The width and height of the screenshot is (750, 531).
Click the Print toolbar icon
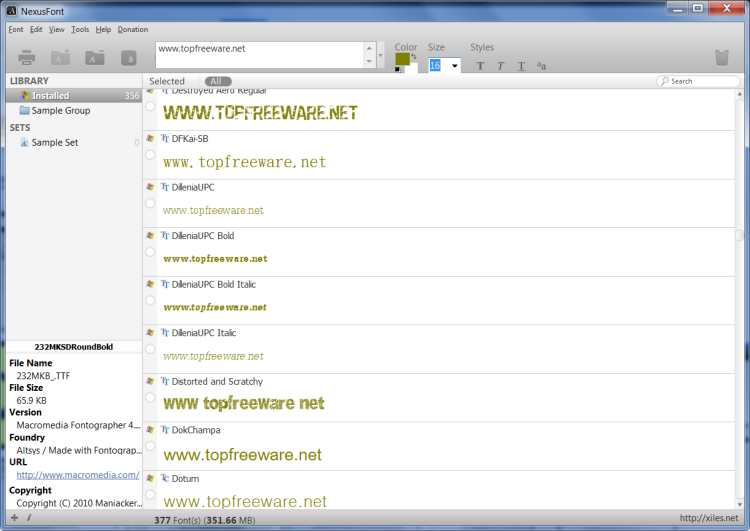(x=26, y=57)
